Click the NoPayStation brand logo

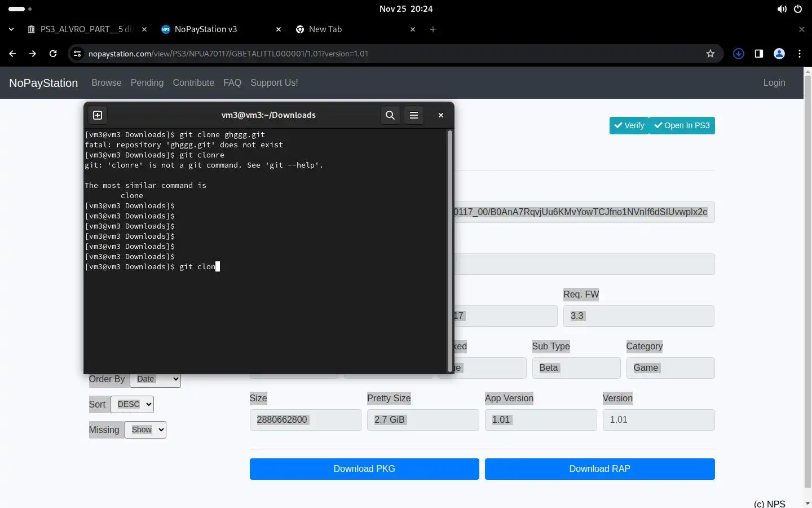tap(43, 83)
